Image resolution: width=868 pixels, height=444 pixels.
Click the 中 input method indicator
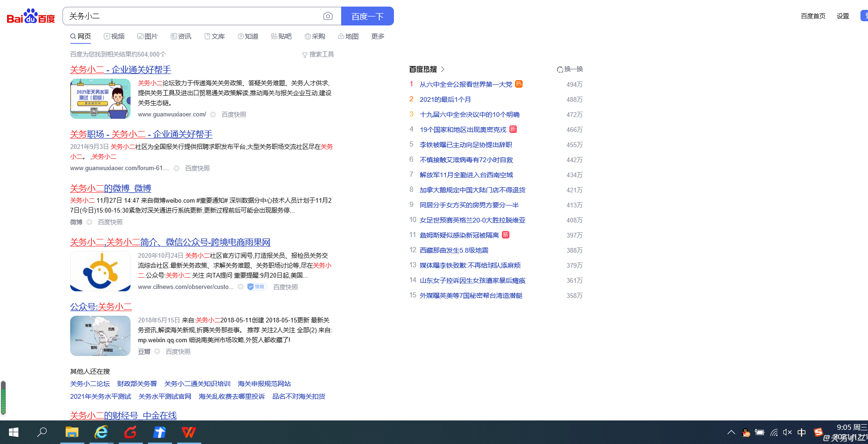click(x=802, y=432)
